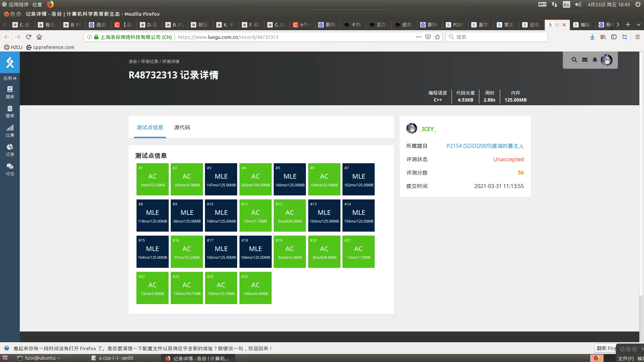Switch to the 源代码 tab
This screenshot has height=362, width=644.
[182, 127]
